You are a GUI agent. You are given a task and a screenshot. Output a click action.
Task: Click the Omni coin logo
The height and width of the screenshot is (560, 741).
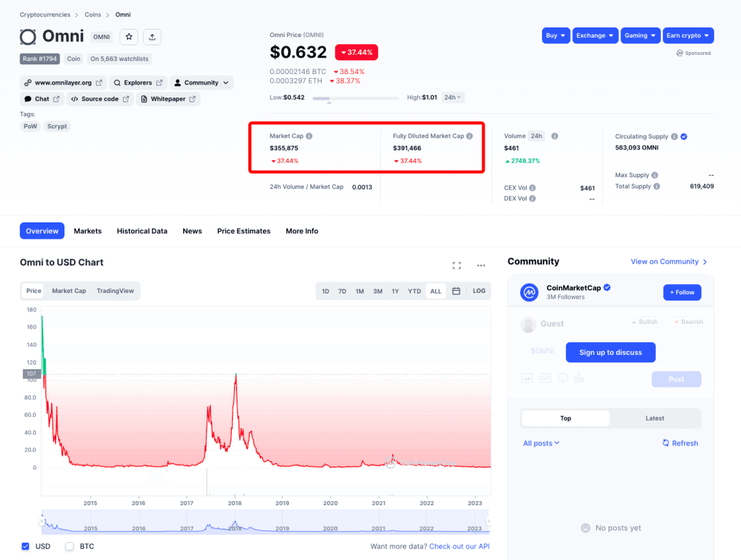[28, 37]
